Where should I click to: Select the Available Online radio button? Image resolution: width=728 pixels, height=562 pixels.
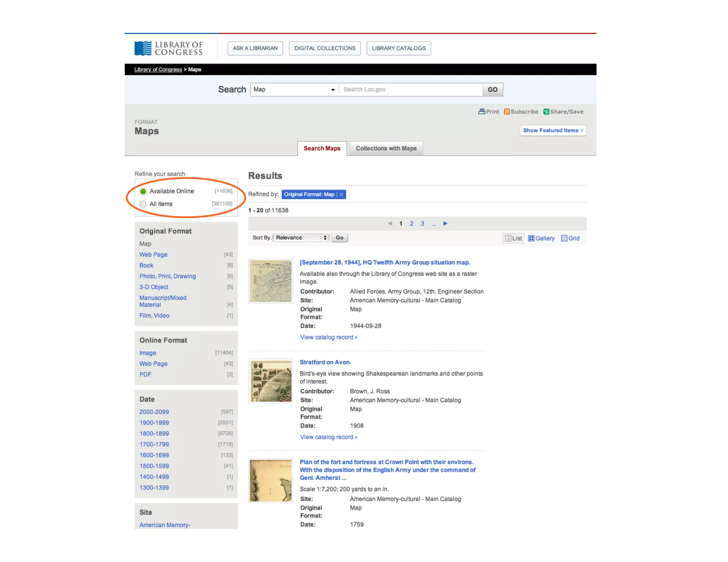point(143,191)
